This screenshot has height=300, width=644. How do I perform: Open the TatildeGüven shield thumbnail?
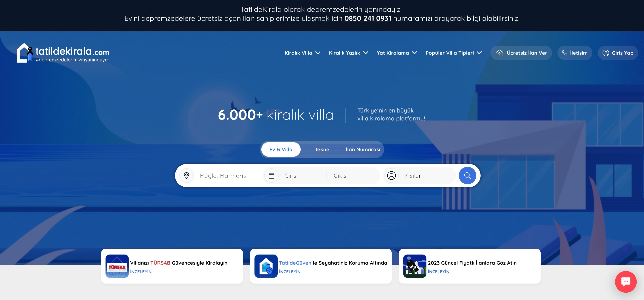(x=266, y=266)
